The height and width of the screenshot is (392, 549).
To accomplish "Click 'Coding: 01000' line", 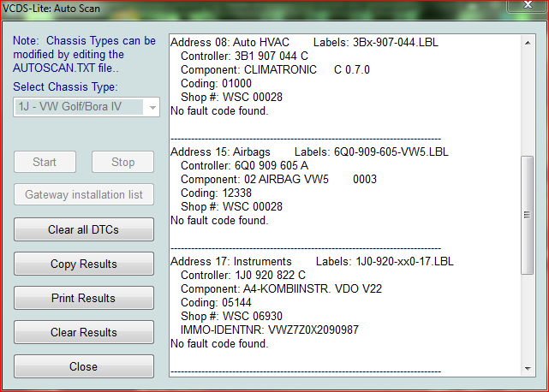I will pyautogui.click(x=216, y=83).
